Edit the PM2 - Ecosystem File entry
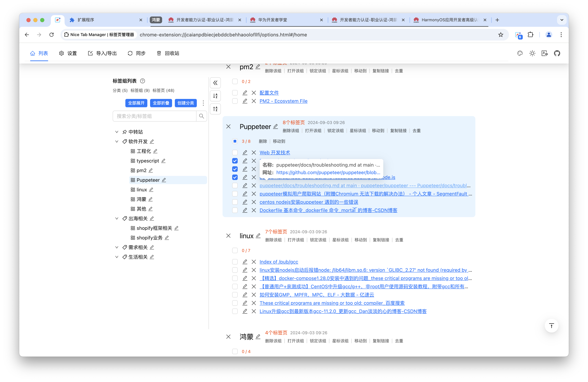Image resolution: width=588 pixels, height=382 pixels. 245,101
